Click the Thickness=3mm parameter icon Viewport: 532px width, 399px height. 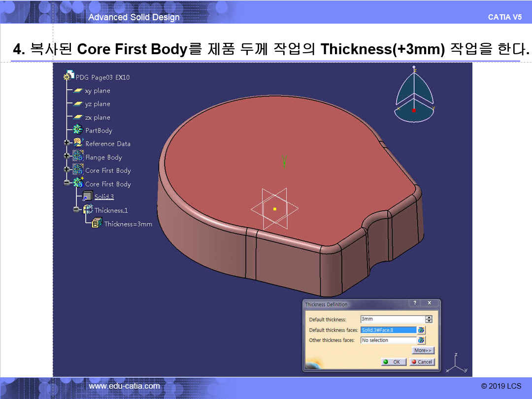pos(97,224)
